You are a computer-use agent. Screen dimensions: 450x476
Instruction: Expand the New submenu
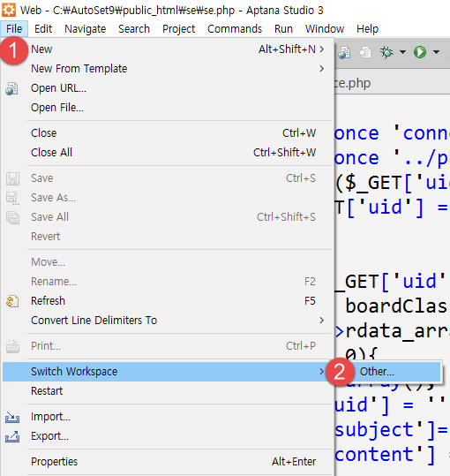tap(167, 49)
